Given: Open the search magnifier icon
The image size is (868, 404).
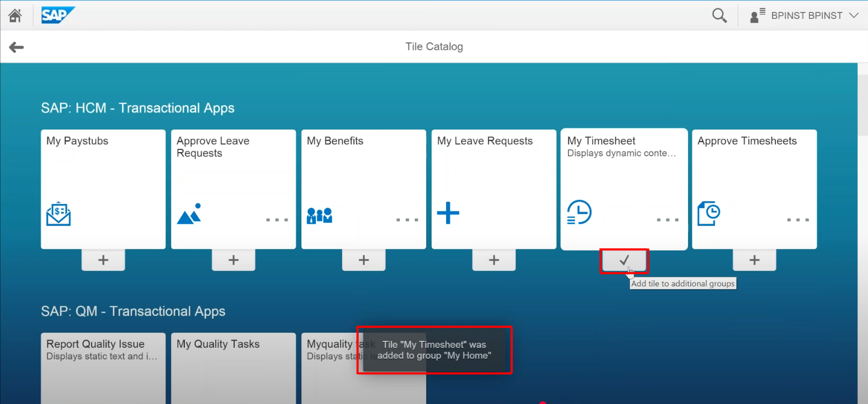Looking at the screenshot, I should point(719,16).
